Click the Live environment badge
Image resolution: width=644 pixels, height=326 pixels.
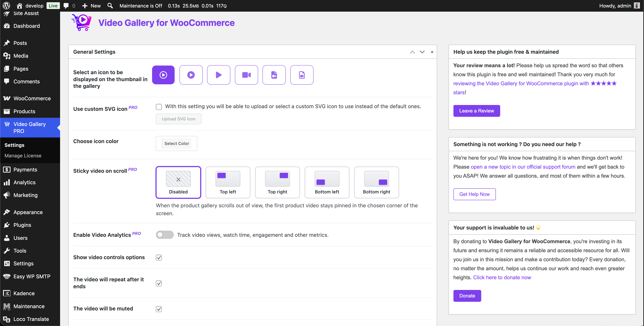(53, 5)
